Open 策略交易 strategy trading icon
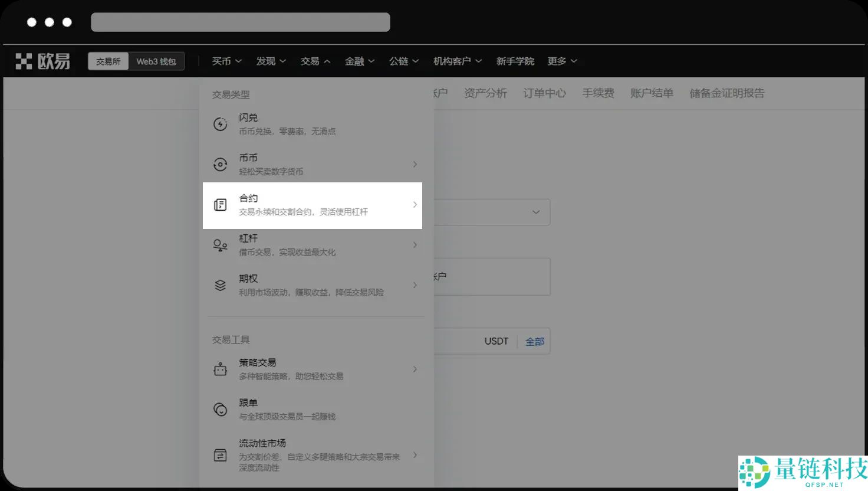This screenshot has height=491, width=868. click(x=220, y=369)
